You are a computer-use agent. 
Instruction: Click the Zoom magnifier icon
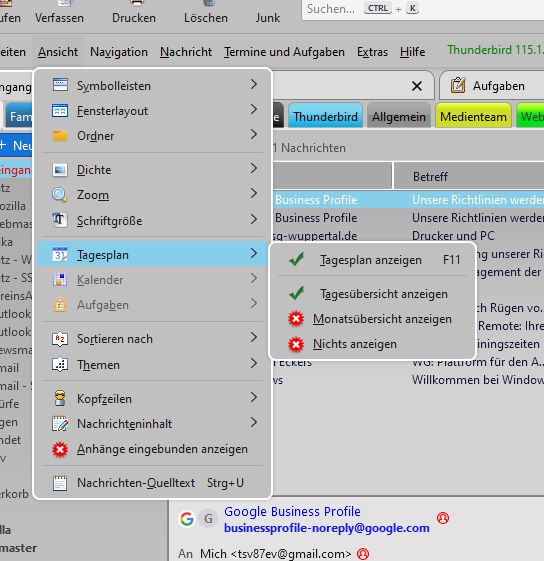[60, 195]
